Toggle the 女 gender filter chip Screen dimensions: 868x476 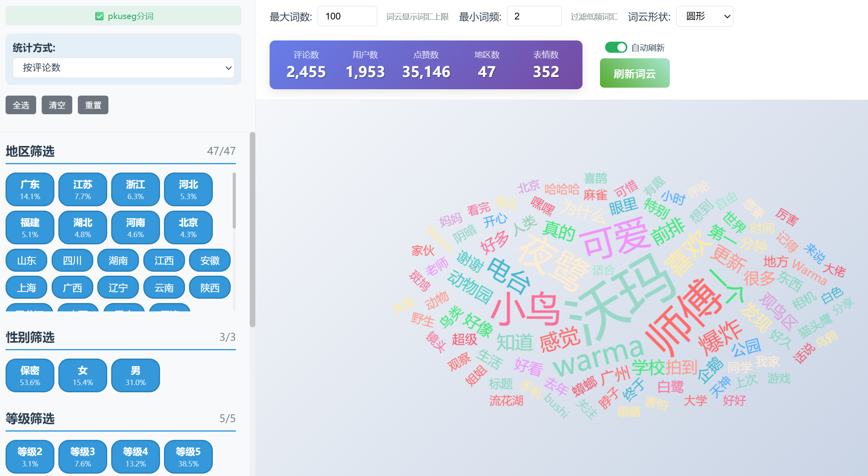(83, 375)
